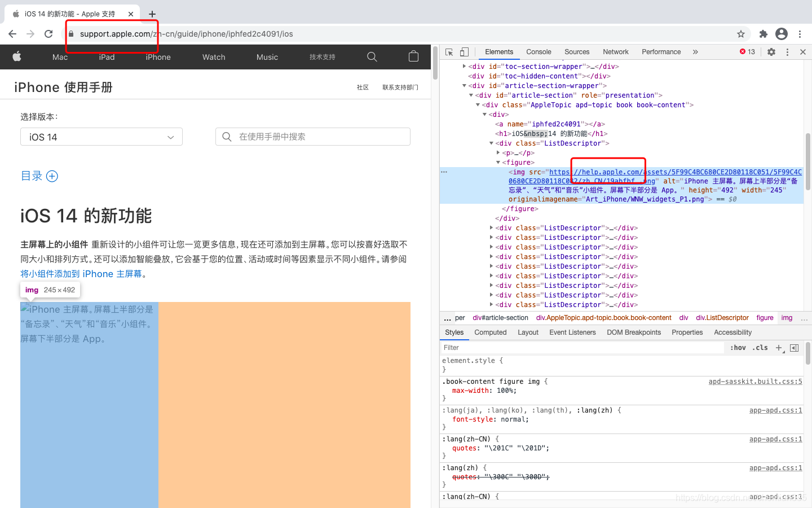Select figure in the DOM breadcrumb
Screen dimensions: 812x508
point(765,318)
